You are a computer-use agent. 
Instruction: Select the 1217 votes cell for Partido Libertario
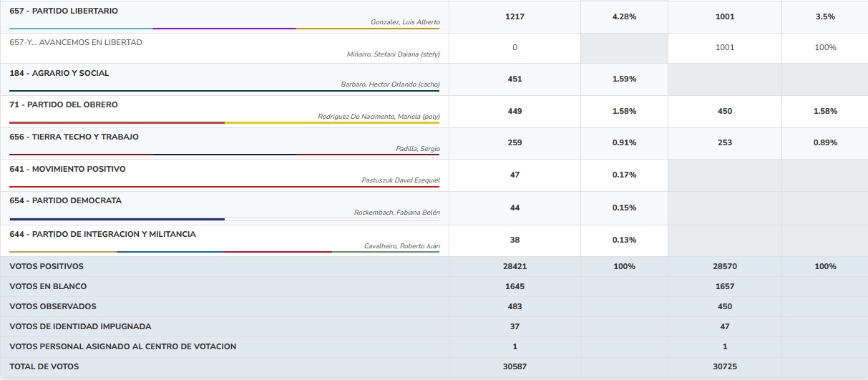click(x=515, y=16)
